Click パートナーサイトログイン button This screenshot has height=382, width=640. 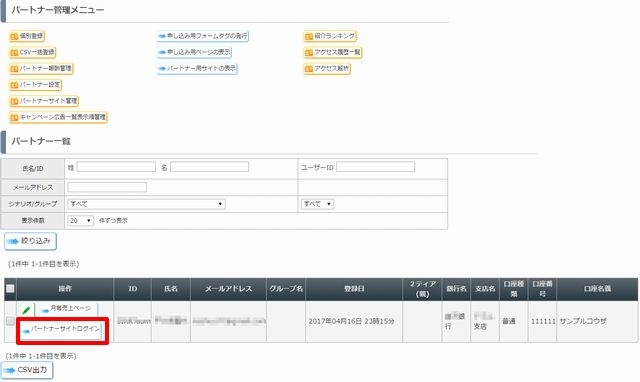[62, 330]
